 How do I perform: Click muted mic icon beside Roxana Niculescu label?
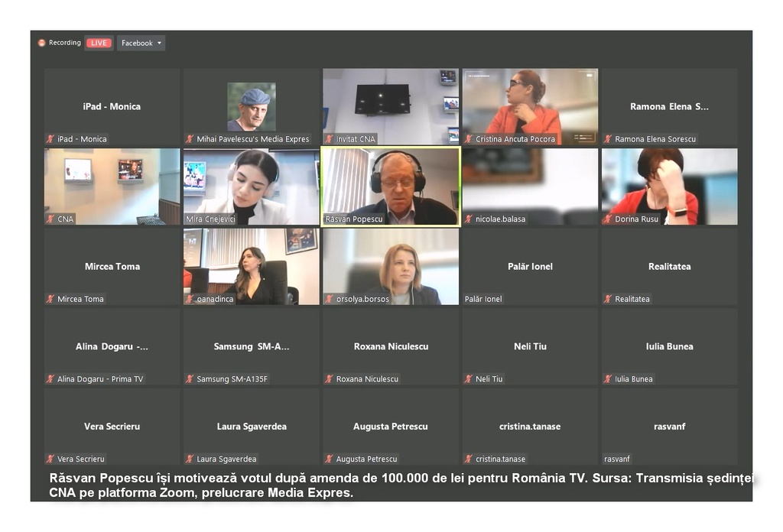(x=329, y=379)
